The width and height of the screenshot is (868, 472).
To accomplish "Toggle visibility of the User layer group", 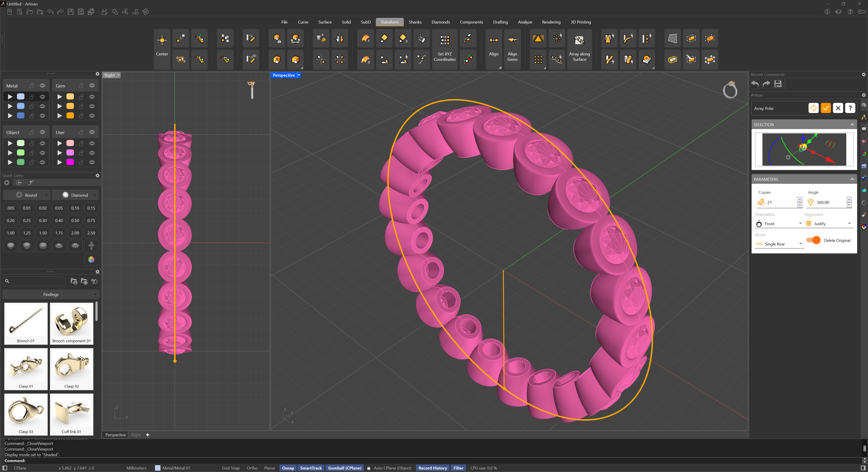I will point(92,132).
